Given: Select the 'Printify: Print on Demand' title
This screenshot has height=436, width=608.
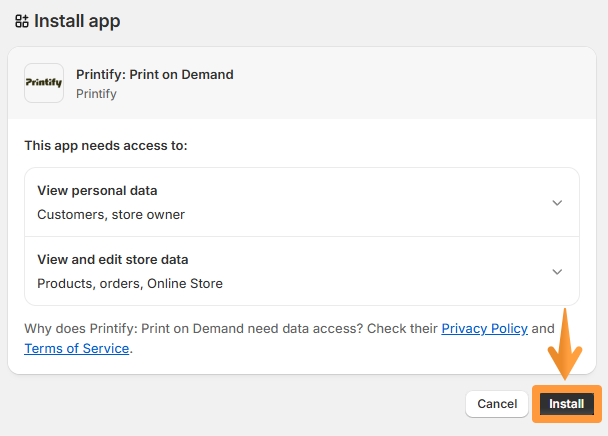Looking at the screenshot, I should click(x=155, y=74).
